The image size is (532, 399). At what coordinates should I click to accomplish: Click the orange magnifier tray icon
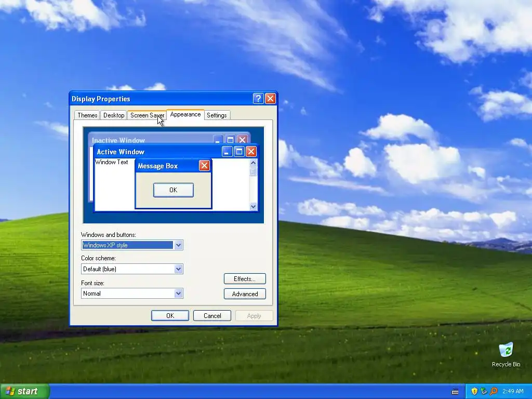click(x=494, y=391)
